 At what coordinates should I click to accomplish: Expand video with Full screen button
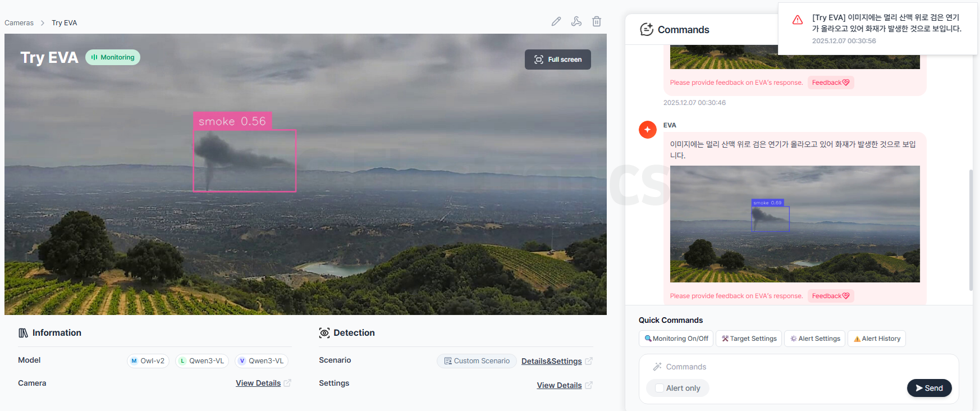(x=557, y=60)
